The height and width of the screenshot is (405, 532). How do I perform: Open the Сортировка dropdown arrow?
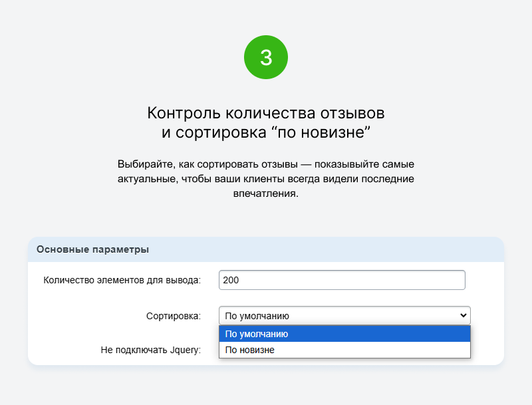pos(463,315)
